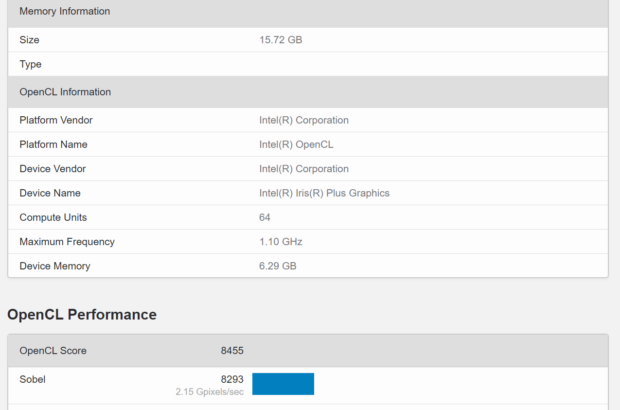Click the Device Vendor label
Viewport: 620px width, 410px height.
55,169
